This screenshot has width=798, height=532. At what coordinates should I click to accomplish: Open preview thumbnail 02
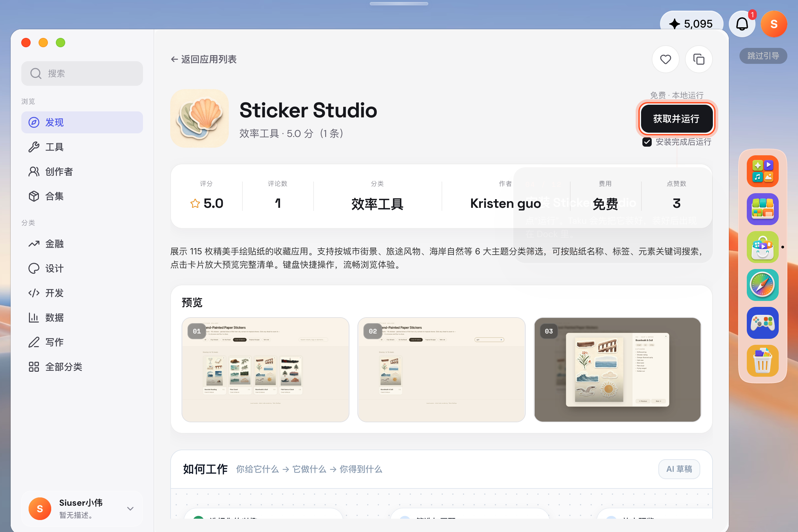click(442, 370)
